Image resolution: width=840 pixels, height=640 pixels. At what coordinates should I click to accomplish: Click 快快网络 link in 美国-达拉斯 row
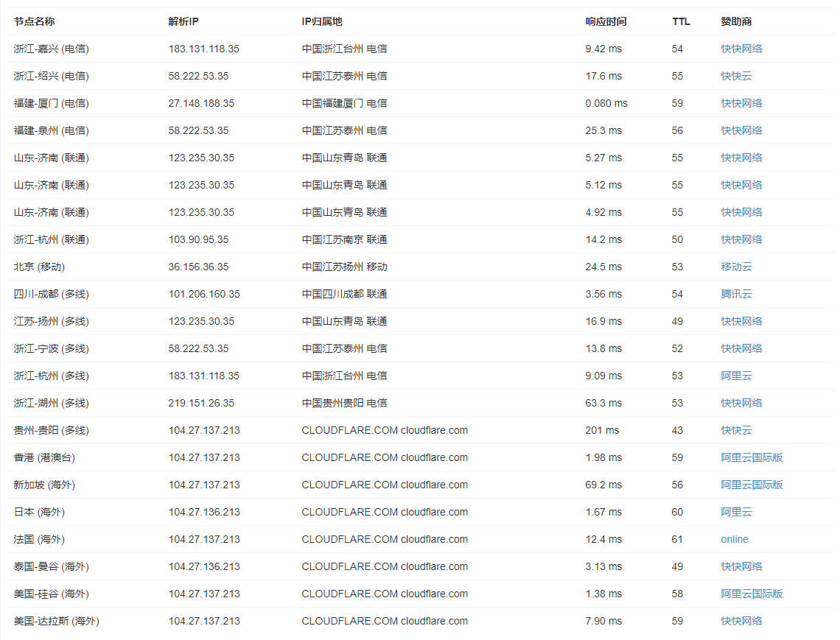click(x=741, y=621)
